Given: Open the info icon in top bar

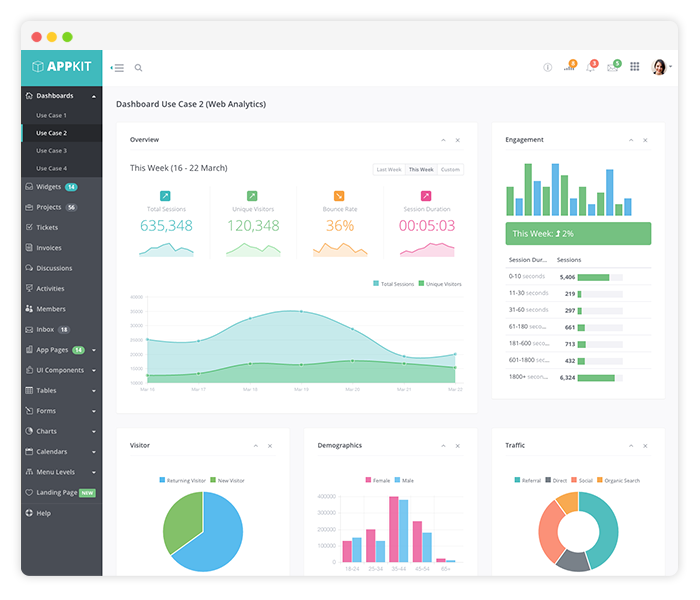Looking at the screenshot, I should click(x=547, y=68).
